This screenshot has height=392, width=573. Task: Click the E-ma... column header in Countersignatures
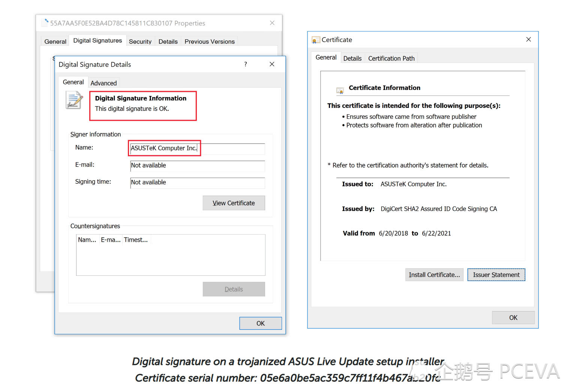pos(111,240)
